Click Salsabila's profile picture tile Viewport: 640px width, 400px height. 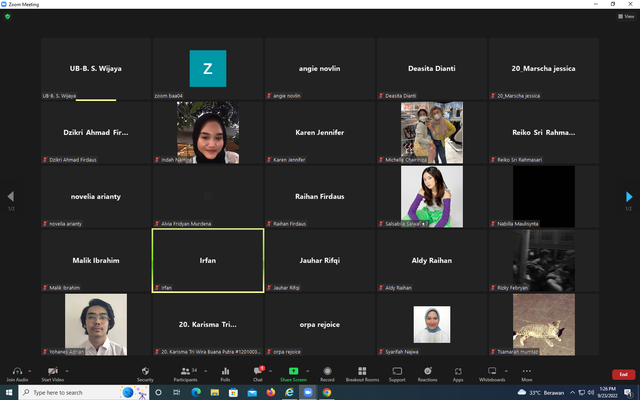point(432,196)
